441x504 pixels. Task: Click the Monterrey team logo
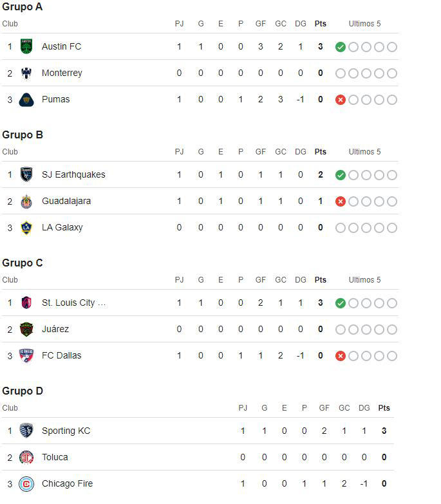coord(26,73)
